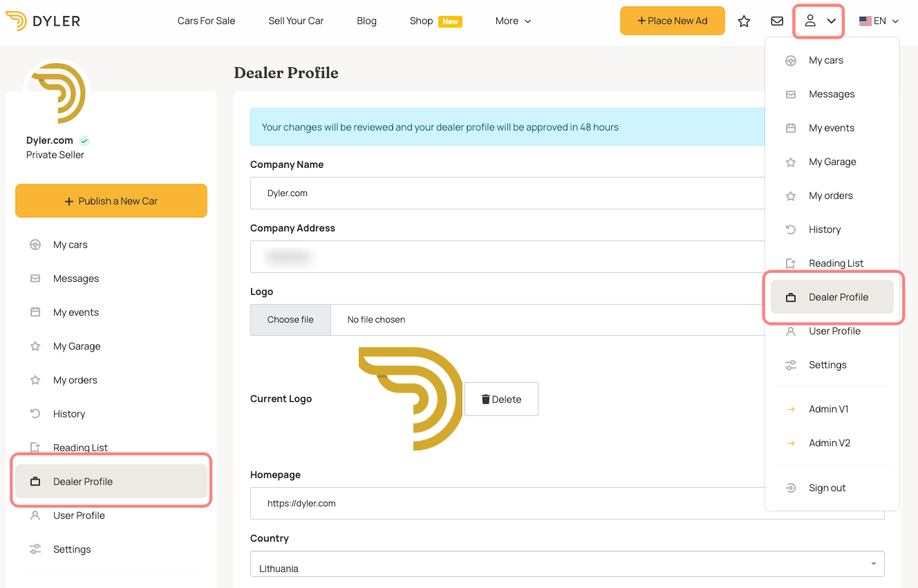Click star icon beside sidebar My orders
The image size is (918, 588).
click(35, 380)
